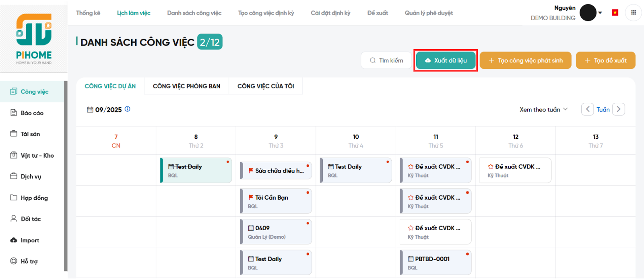Click the Vietnam flag language icon

tap(615, 12)
